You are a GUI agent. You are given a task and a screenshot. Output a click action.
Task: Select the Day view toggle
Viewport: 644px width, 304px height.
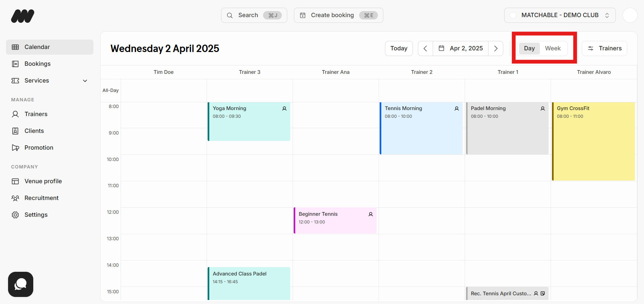[529, 48]
